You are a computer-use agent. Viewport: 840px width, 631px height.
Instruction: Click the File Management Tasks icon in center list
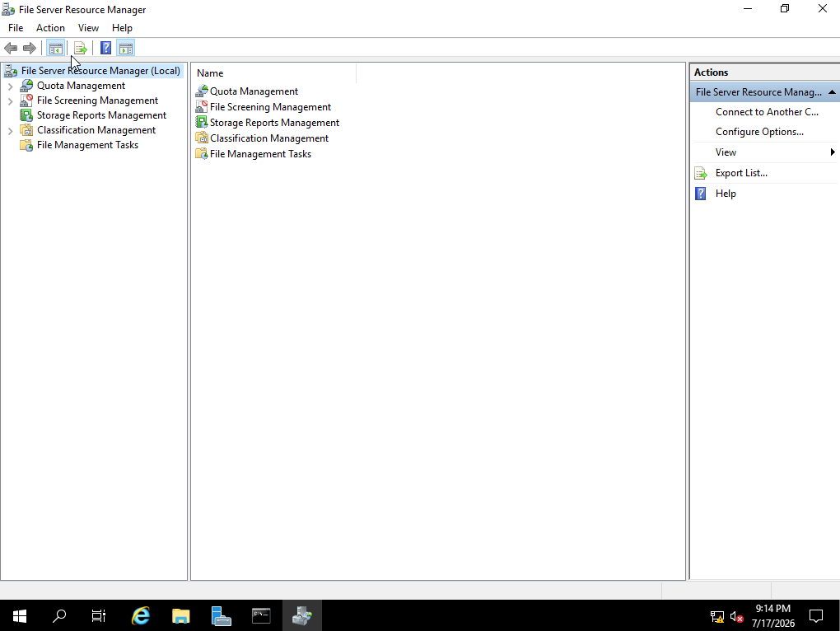[x=202, y=154]
